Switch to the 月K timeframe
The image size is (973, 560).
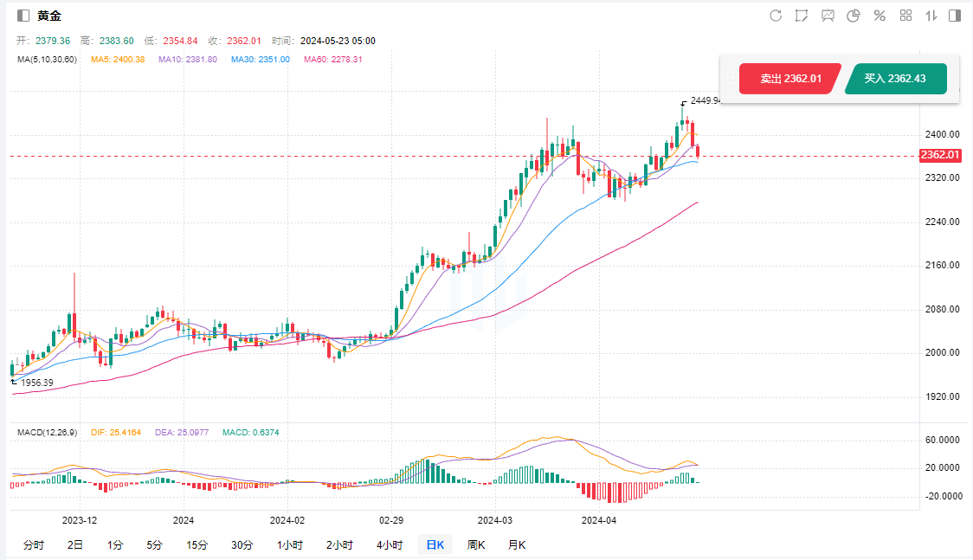[x=517, y=544]
